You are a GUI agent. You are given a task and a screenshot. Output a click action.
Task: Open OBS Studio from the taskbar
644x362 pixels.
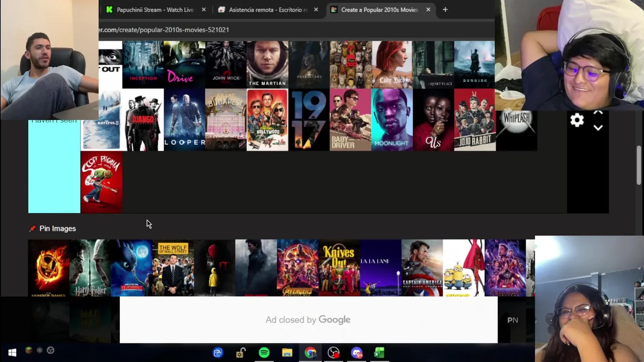click(x=333, y=353)
